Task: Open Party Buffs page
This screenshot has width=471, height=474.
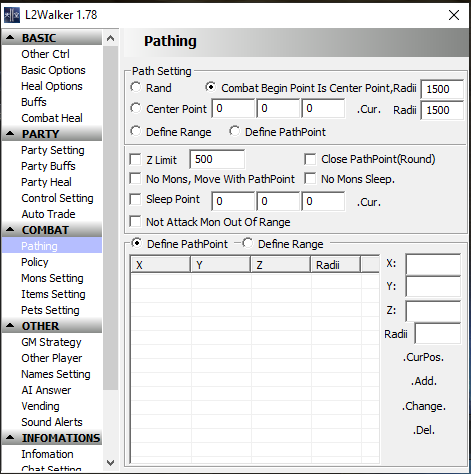Action: [48, 166]
